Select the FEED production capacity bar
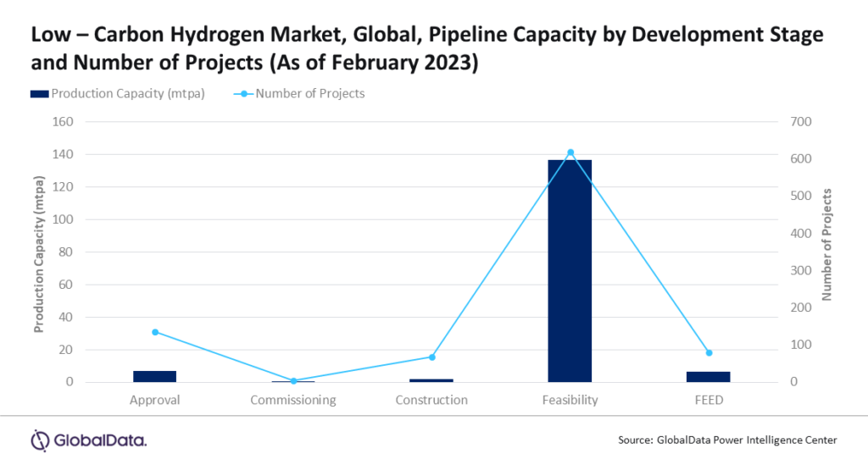 [x=708, y=376]
